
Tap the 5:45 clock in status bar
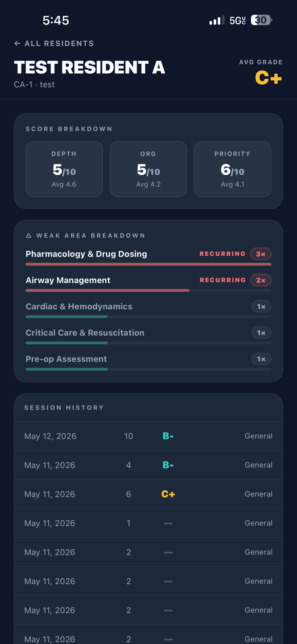pyautogui.click(x=56, y=20)
